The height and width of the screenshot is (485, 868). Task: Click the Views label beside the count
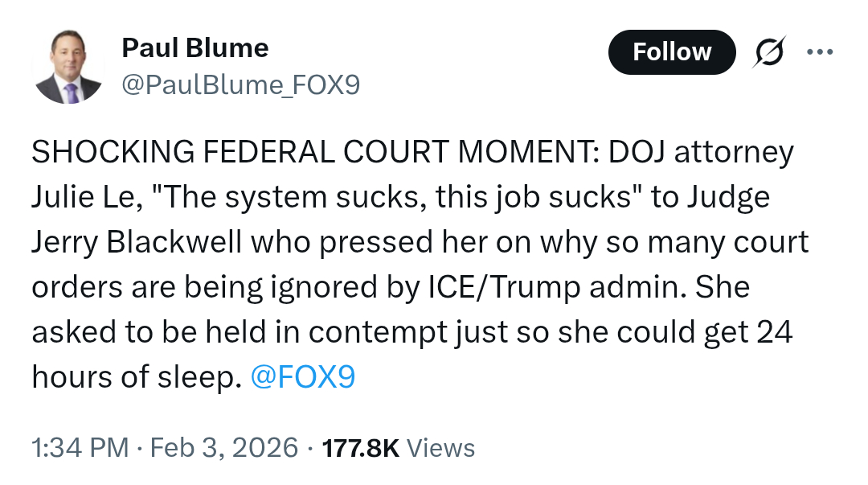[440, 448]
